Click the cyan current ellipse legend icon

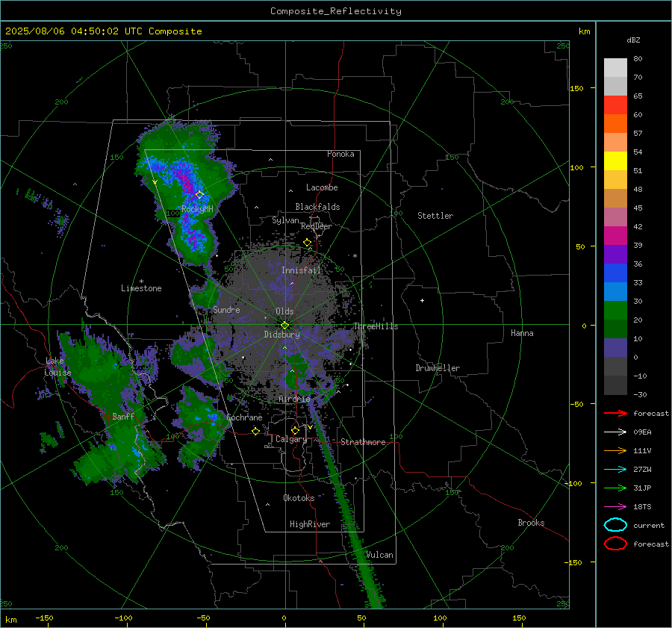(615, 525)
